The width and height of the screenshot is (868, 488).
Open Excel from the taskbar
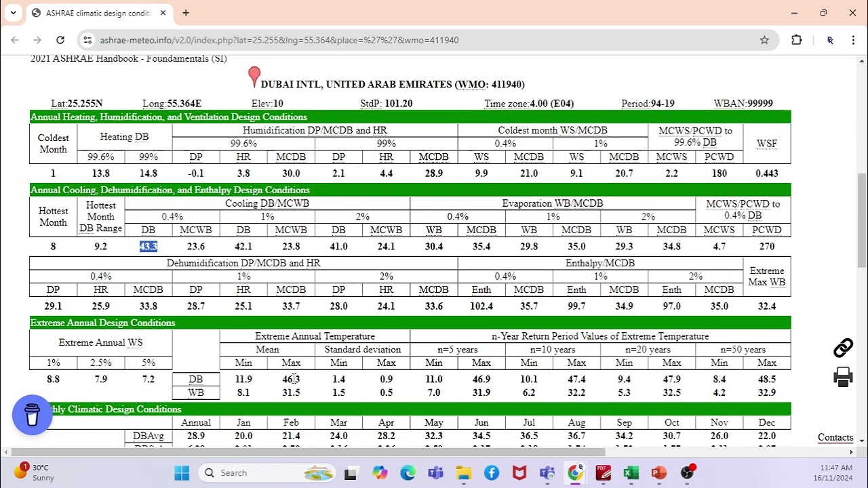click(631, 473)
